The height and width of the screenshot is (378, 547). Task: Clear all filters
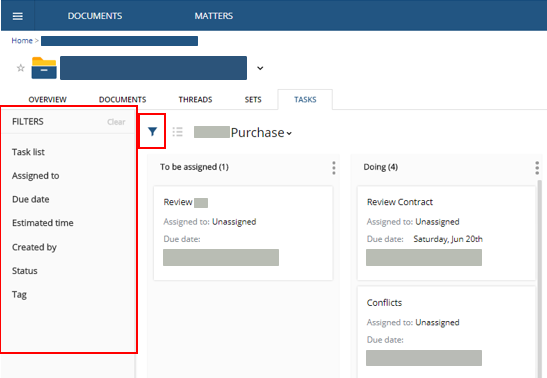[116, 122]
